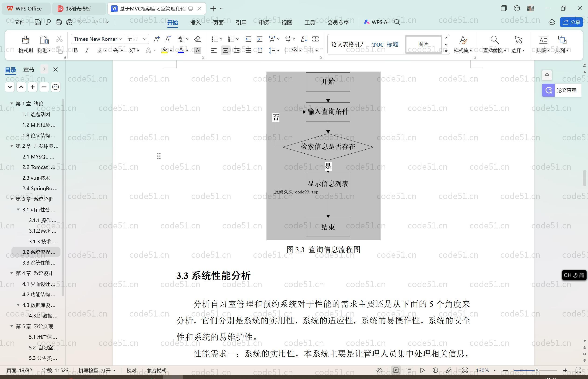Click the zoom slider handle
Image resolution: width=588 pixels, height=379 pixels.
pyautogui.click(x=536, y=370)
